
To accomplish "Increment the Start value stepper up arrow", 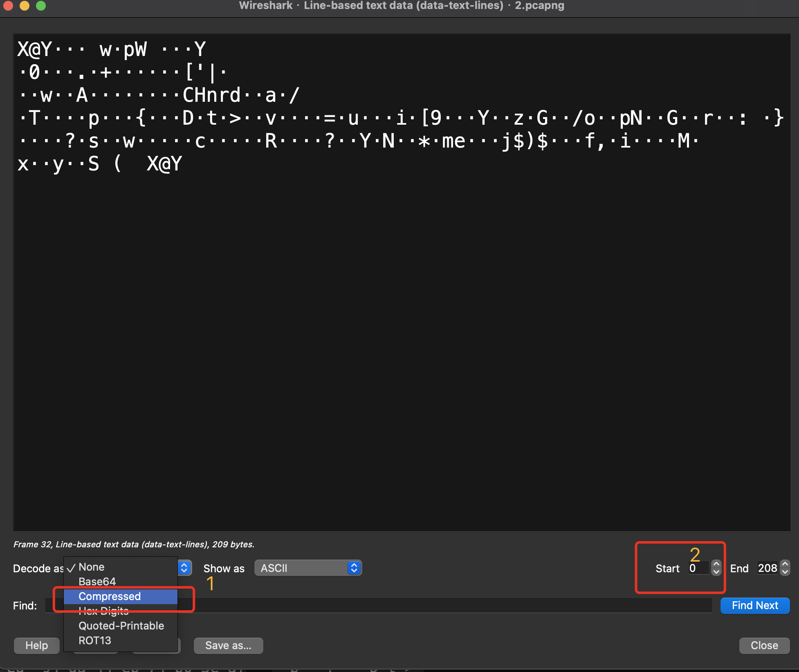I will click(716, 564).
